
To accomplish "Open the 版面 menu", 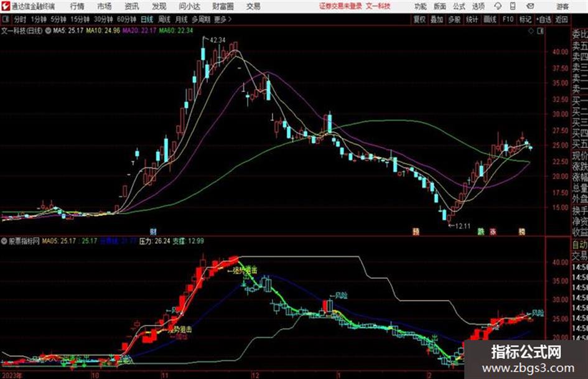I will pyautogui.click(x=440, y=6).
